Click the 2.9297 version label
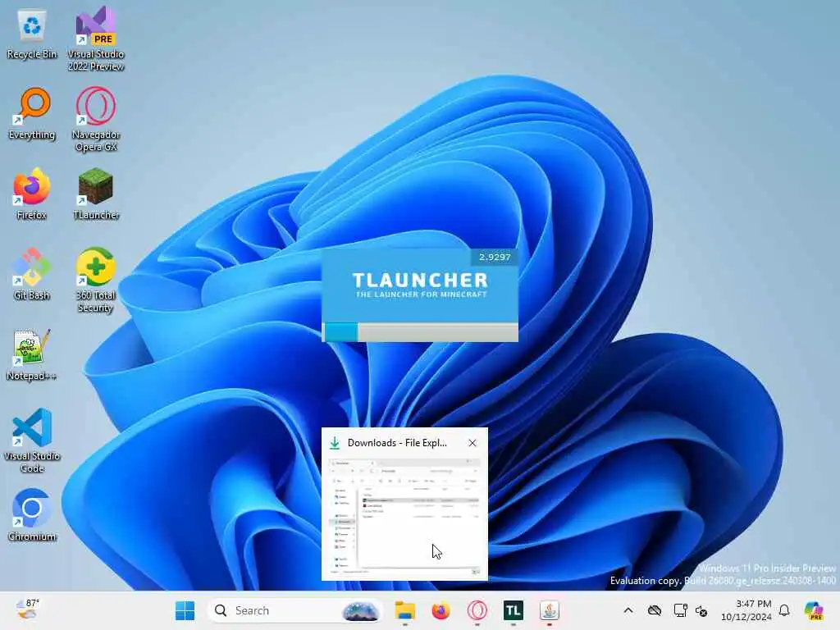 [x=495, y=257]
